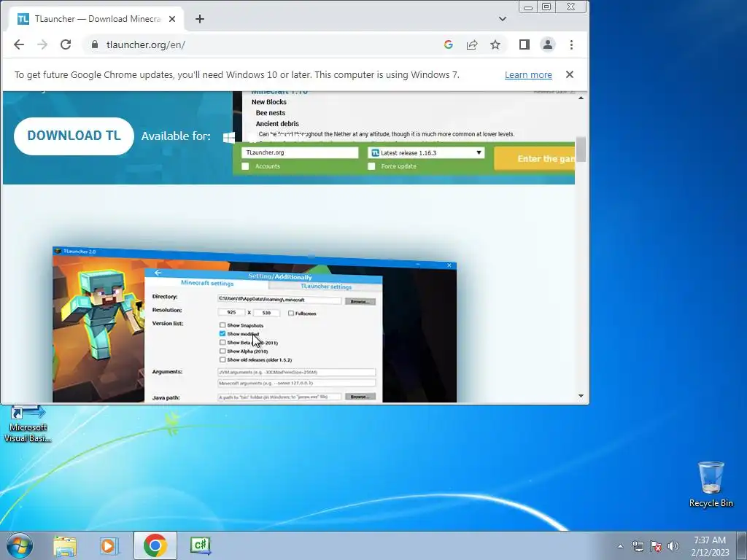Click the browser forward arrow

[x=42, y=44]
